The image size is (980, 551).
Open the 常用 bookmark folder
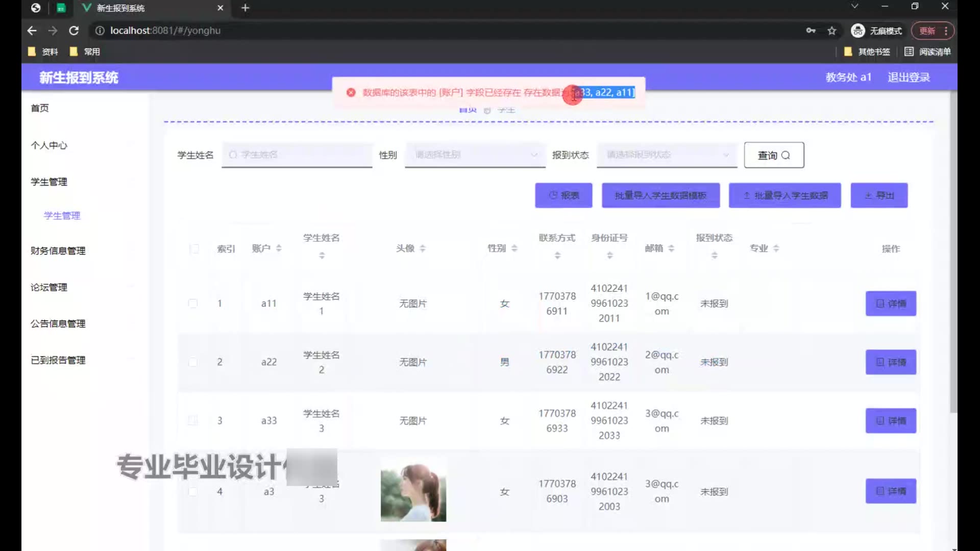point(85,52)
